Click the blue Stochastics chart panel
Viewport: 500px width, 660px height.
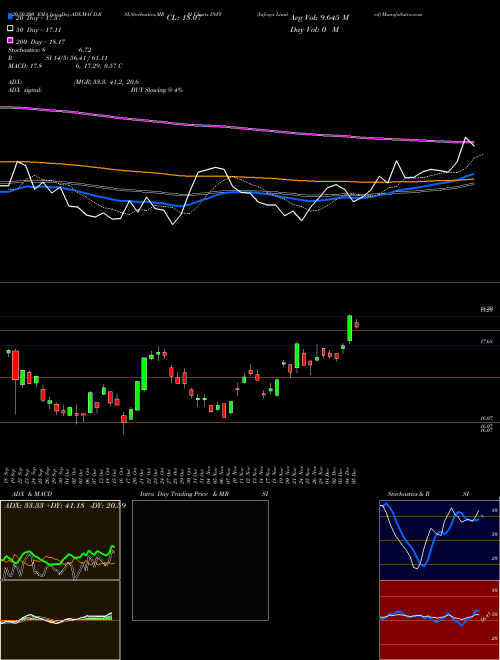pyautogui.click(x=439, y=540)
